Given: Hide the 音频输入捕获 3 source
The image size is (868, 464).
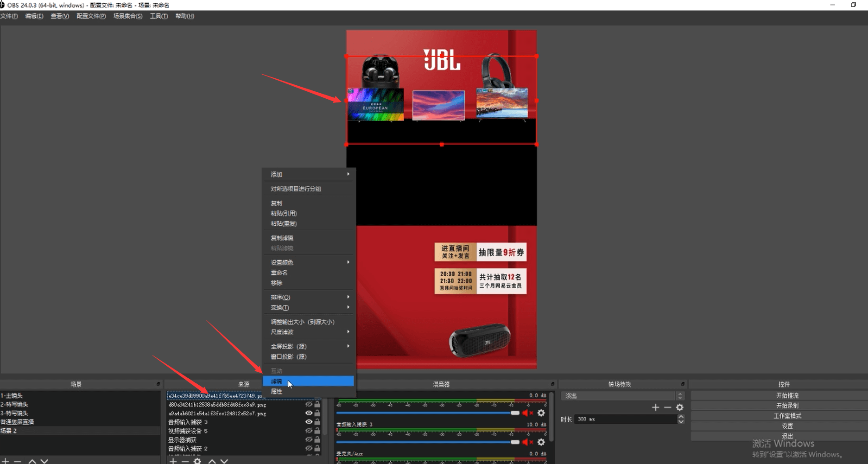Looking at the screenshot, I should [x=309, y=422].
